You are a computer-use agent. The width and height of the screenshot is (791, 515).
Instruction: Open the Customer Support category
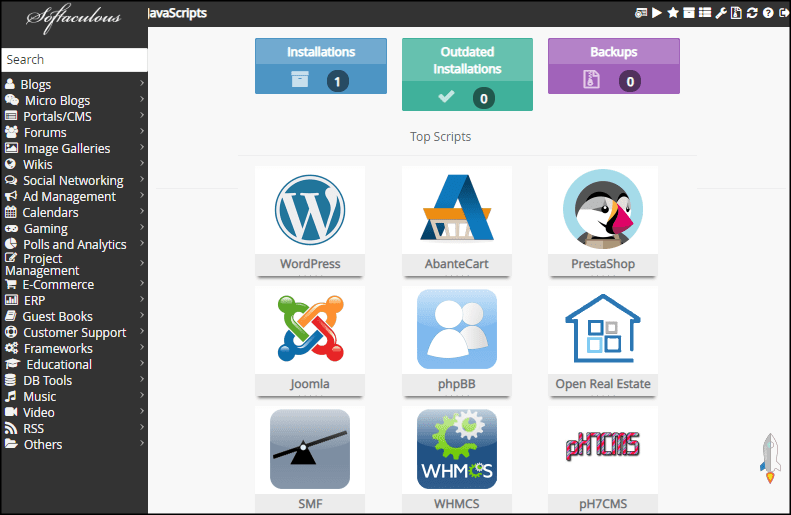click(75, 333)
